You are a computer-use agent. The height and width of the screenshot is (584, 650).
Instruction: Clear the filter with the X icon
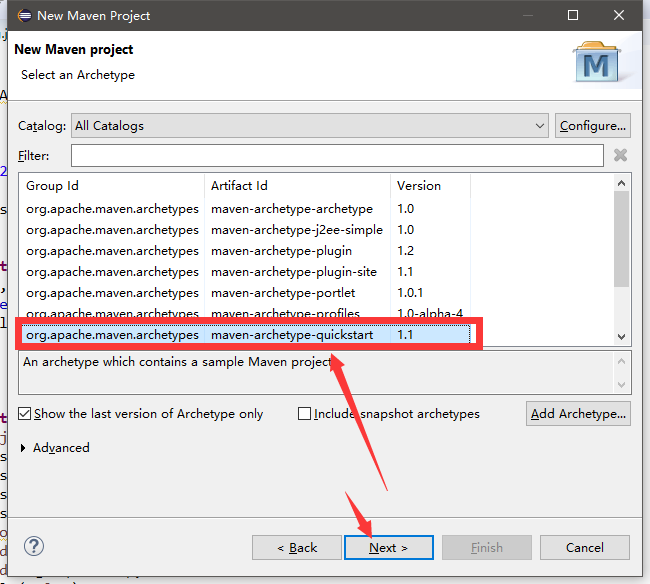[620, 155]
